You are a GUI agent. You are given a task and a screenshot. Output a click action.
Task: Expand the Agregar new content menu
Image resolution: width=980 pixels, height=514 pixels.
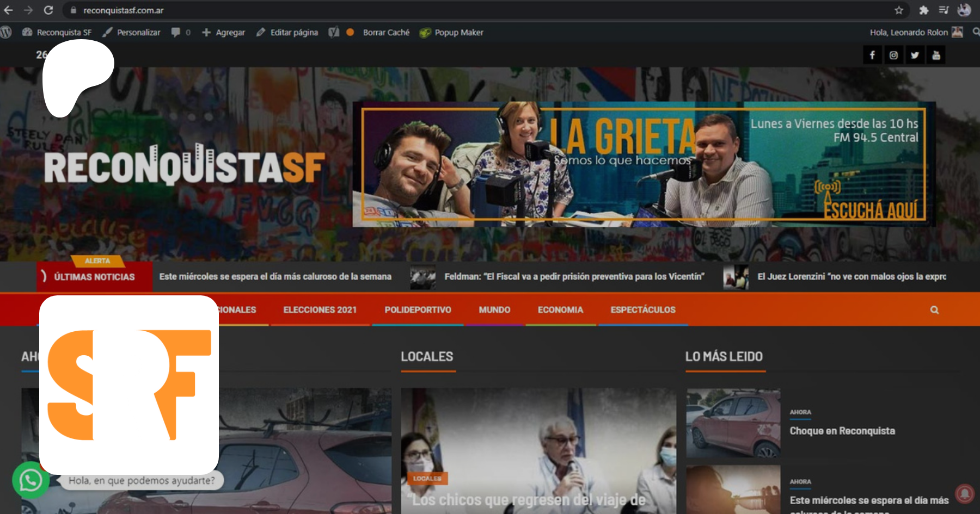(x=224, y=33)
